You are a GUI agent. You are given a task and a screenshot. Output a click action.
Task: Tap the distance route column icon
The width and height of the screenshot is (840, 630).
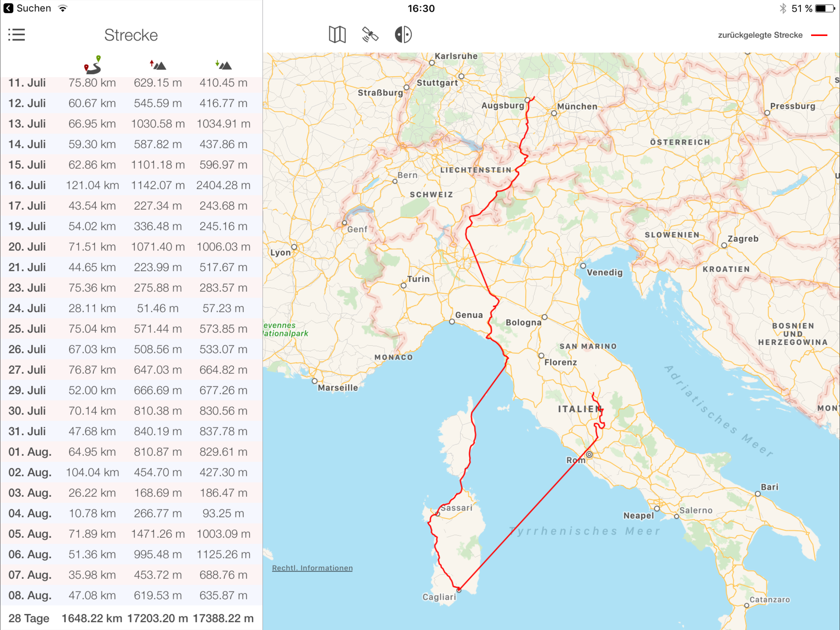coord(93,64)
